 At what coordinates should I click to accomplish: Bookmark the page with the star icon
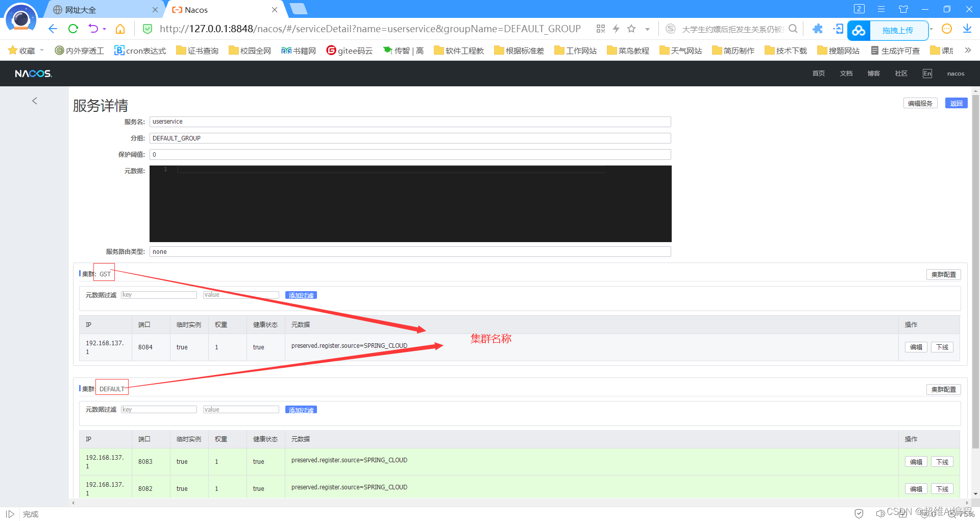tap(631, 29)
